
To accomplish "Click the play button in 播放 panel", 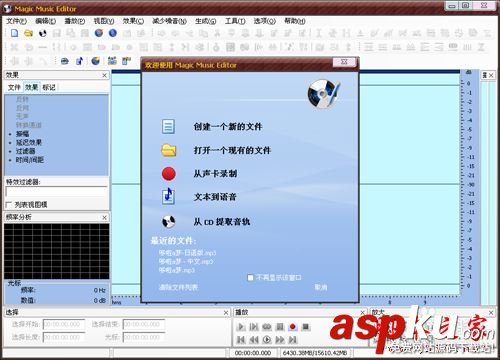I will tap(241, 327).
